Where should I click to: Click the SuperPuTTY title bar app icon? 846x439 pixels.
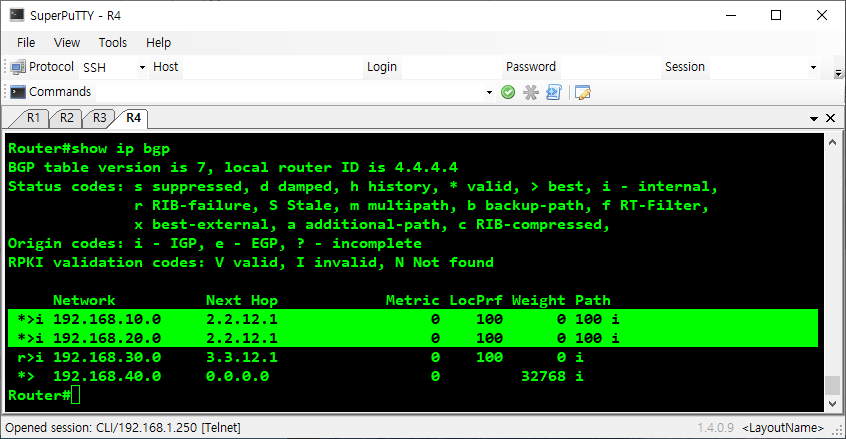point(17,15)
